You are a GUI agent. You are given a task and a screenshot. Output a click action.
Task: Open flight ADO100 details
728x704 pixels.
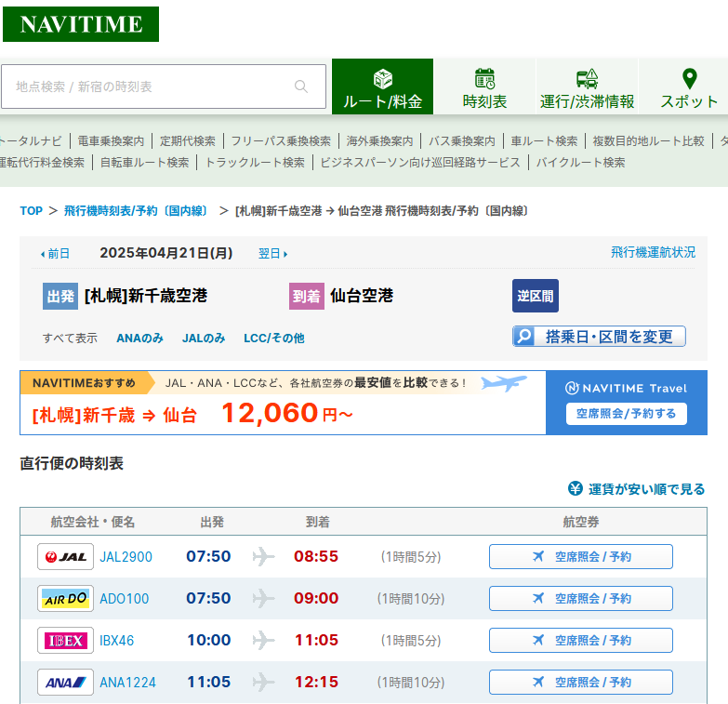(124, 599)
